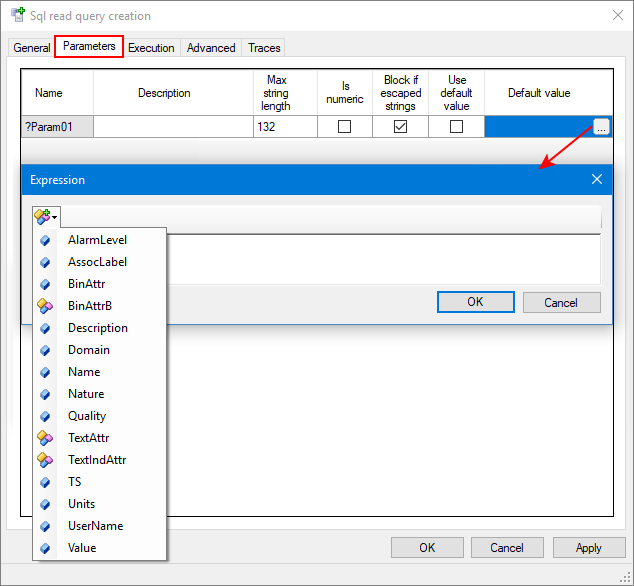Click the TextIndAttr variable icon
Screen dimensions: 634x586
click(45, 460)
